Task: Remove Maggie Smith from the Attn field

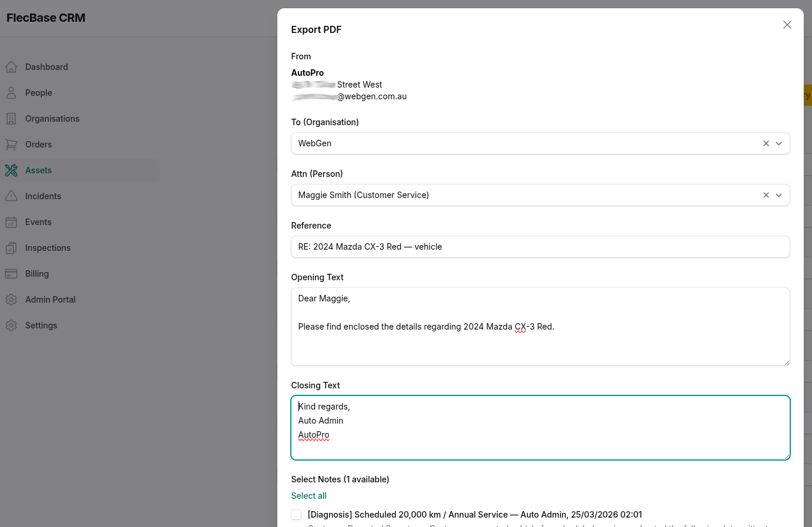Action: tap(766, 195)
